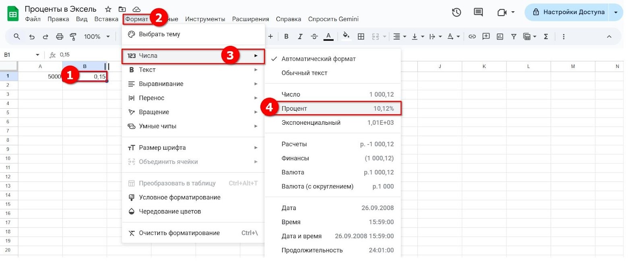Open table views dropdown

(x=529, y=37)
